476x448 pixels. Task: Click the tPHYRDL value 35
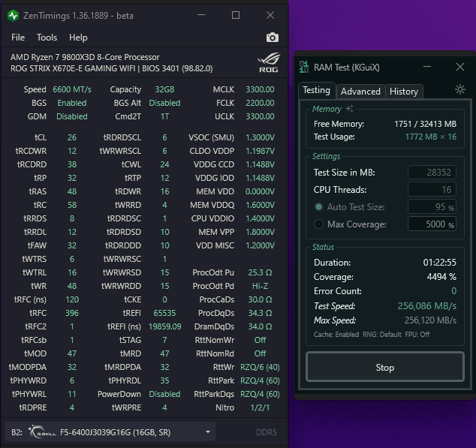tap(164, 380)
